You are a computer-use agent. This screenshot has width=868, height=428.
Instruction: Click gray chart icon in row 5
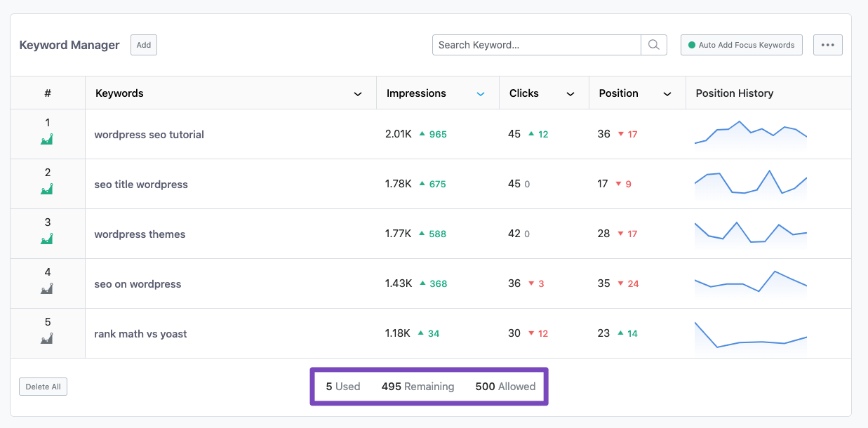pos(47,338)
